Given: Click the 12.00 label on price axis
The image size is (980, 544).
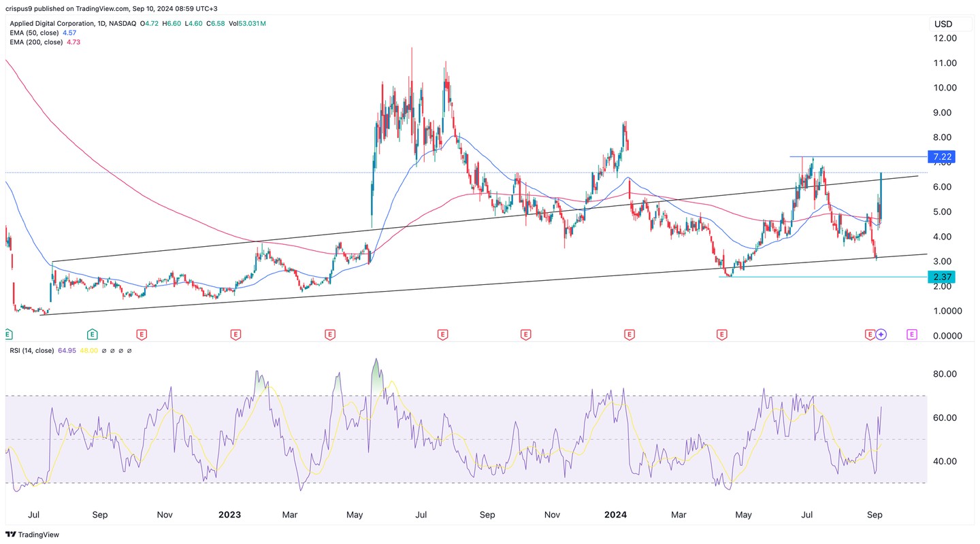Looking at the screenshot, I should (x=945, y=38).
